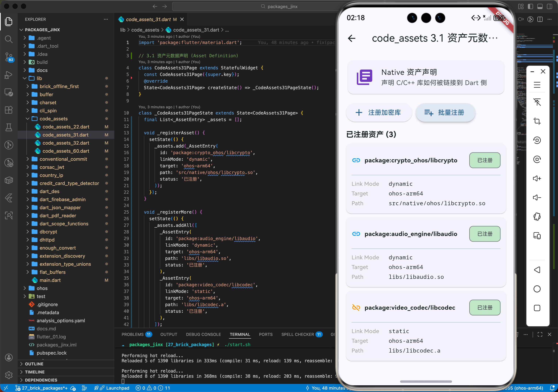Click the emulator volume up icon

(537, 179)
